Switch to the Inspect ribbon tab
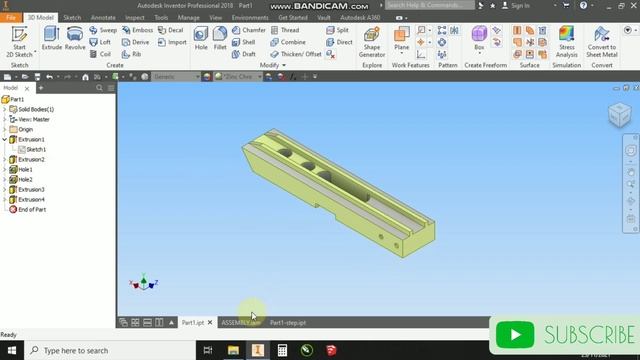The image size is (640, 360). pos(135,18)
